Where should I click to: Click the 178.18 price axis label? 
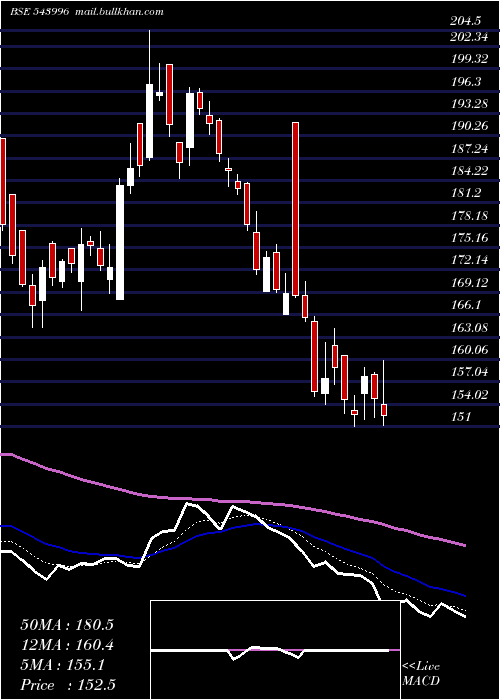468,216
